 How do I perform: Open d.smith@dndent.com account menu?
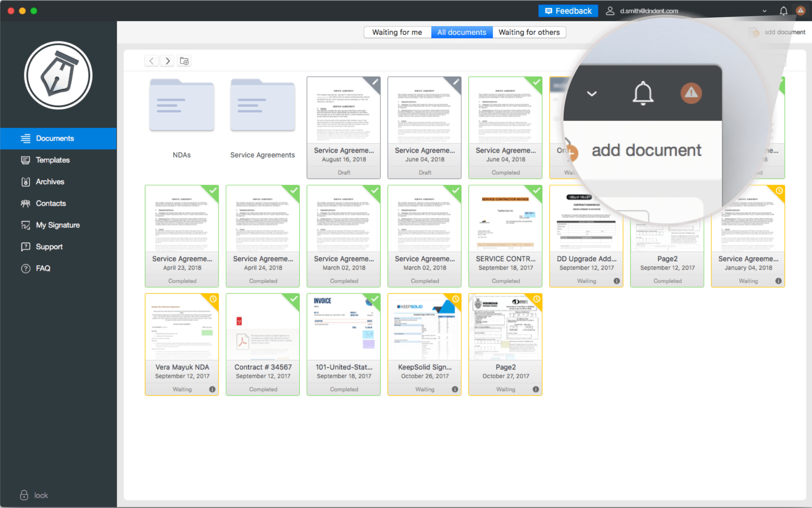[649, 11]
